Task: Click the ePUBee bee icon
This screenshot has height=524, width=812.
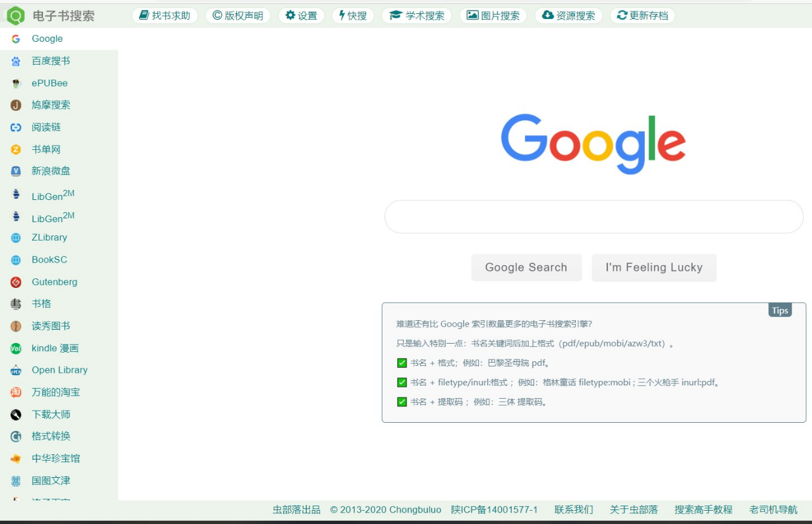Action: click(16, 83)
